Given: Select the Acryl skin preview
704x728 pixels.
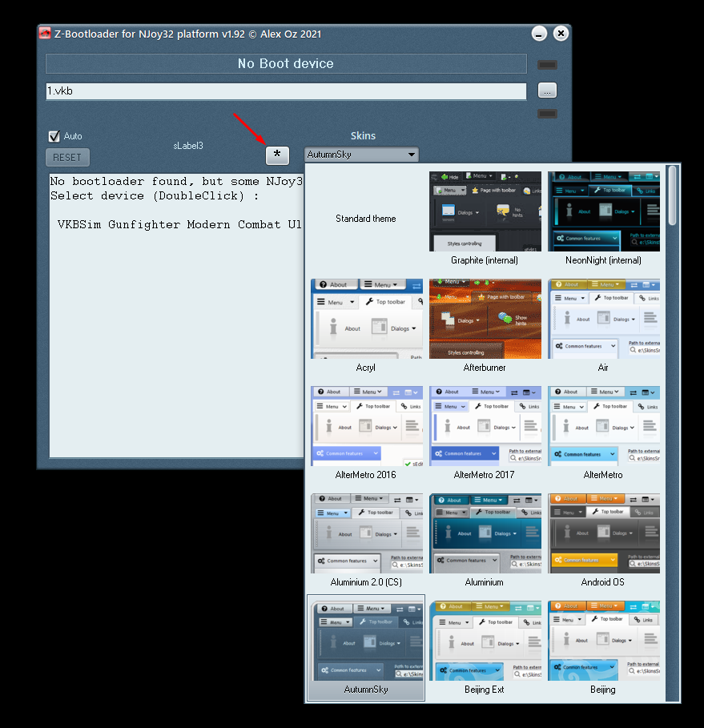Looking at the screenshot, I should 366,325.
